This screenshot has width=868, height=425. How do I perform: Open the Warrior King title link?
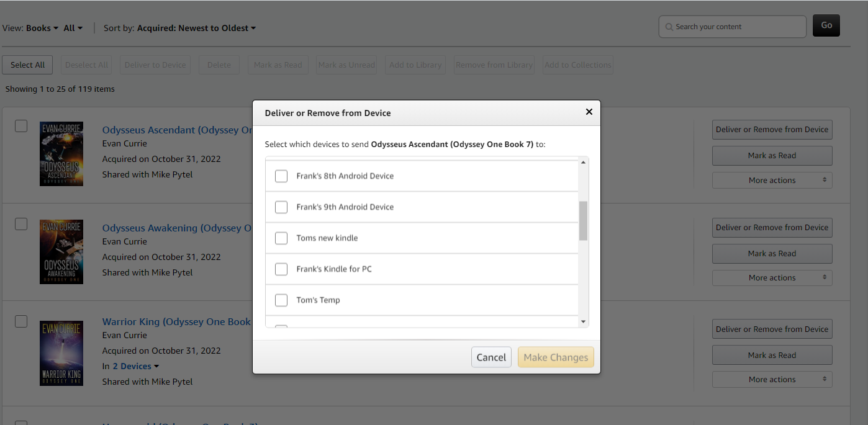pyautogui.click(x=177, y=322)
